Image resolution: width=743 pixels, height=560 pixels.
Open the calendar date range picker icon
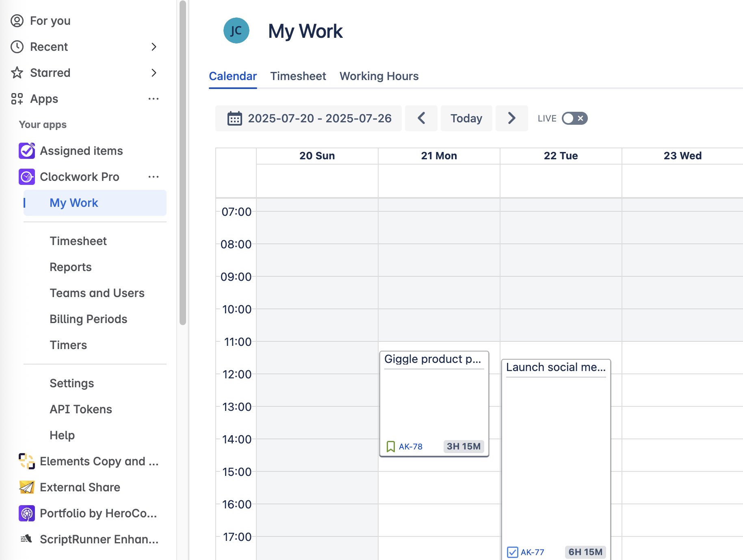[235, 118]
